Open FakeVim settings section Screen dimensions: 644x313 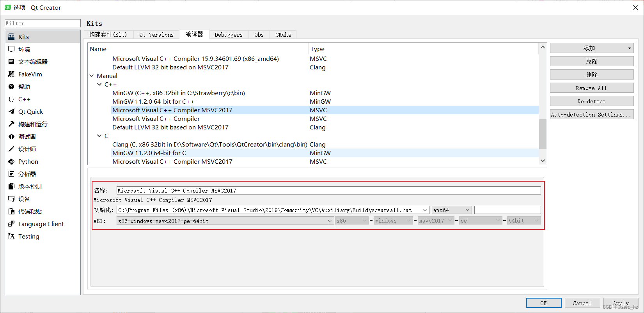click(x=43, y=74)
